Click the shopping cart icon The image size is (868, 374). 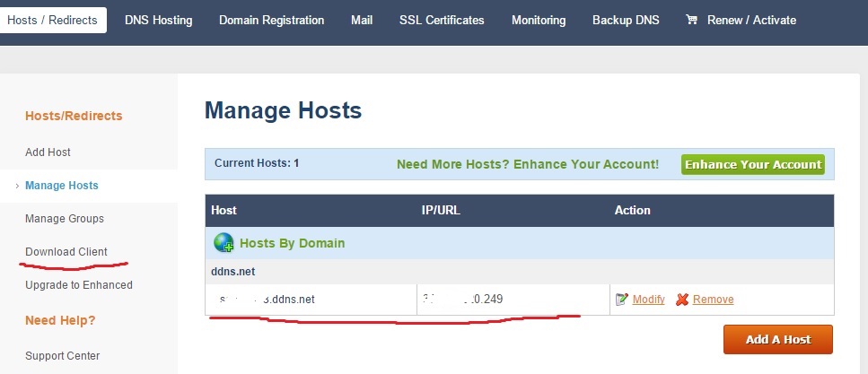pyautogui.click(x=691, y=20)
